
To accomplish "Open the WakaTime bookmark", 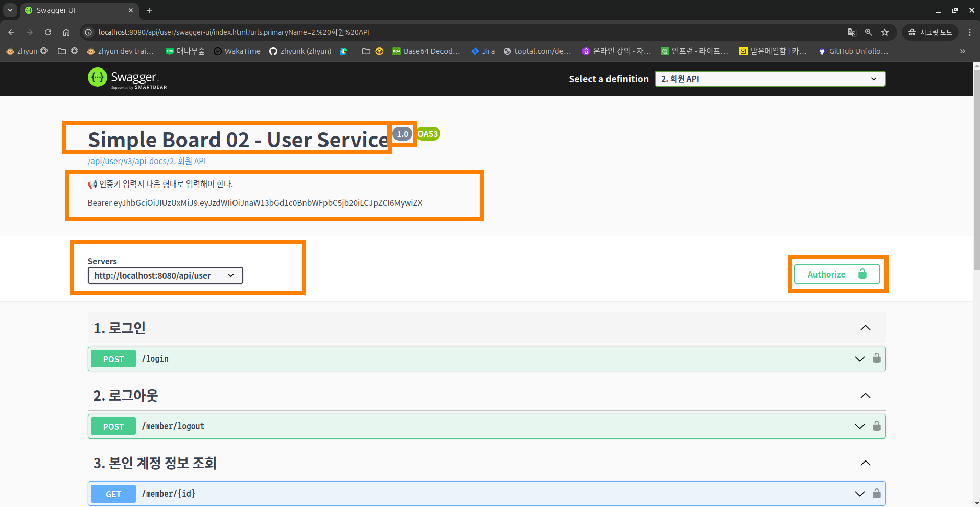I will [x=237, y=51].
